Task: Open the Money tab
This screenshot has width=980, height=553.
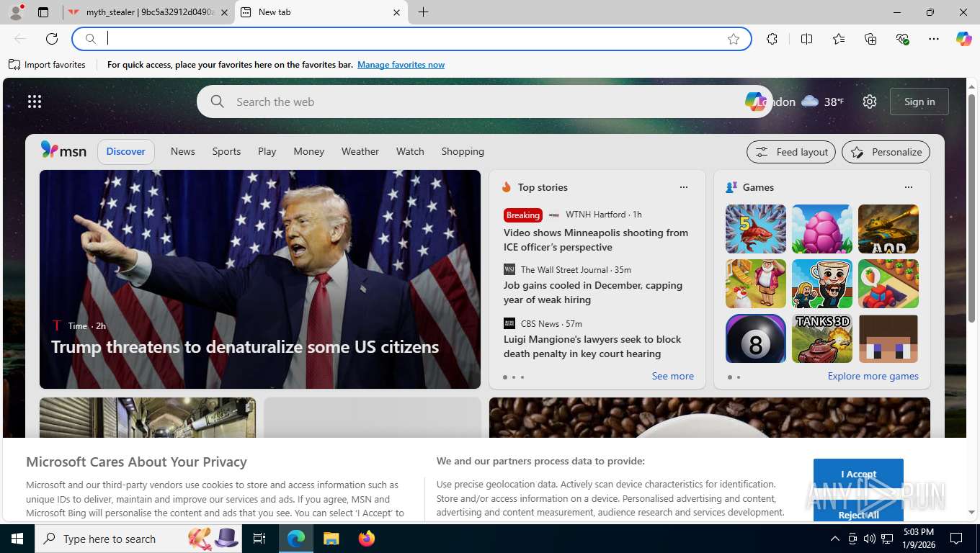Action: (x=309, y=151)
